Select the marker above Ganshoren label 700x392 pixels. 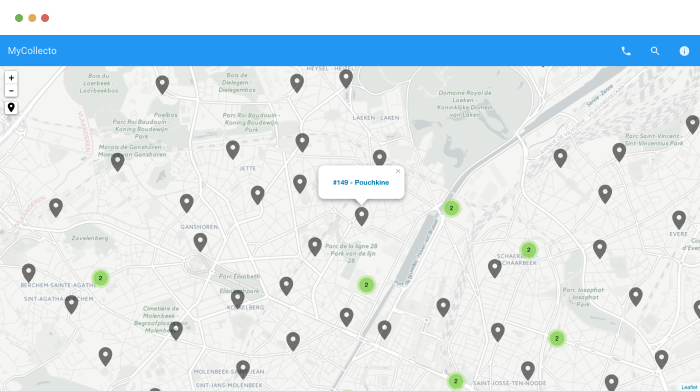(x=187, y=204)
